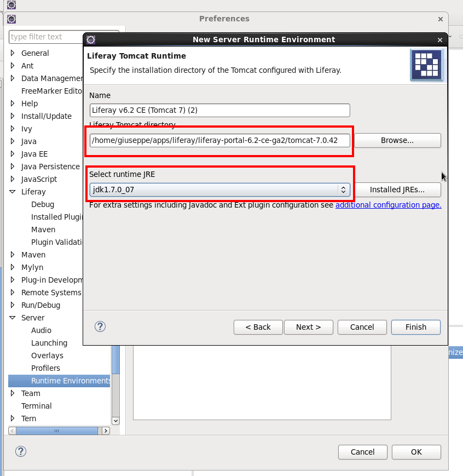Viewport: 463px width, 476px height.
Task: Select Tern in preferences tree
Action: [28, 418]
